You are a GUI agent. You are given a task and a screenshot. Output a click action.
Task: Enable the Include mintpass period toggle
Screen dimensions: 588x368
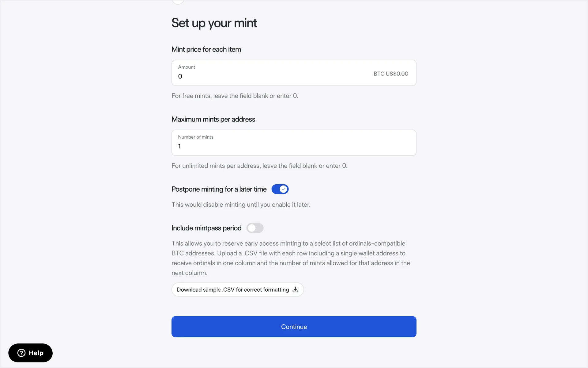coord(255,228)
